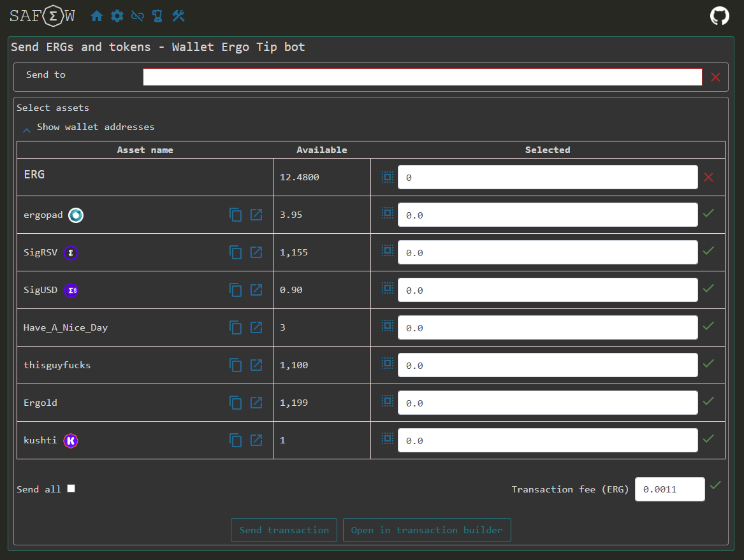Copy the kushti token ID

(235, 440)
